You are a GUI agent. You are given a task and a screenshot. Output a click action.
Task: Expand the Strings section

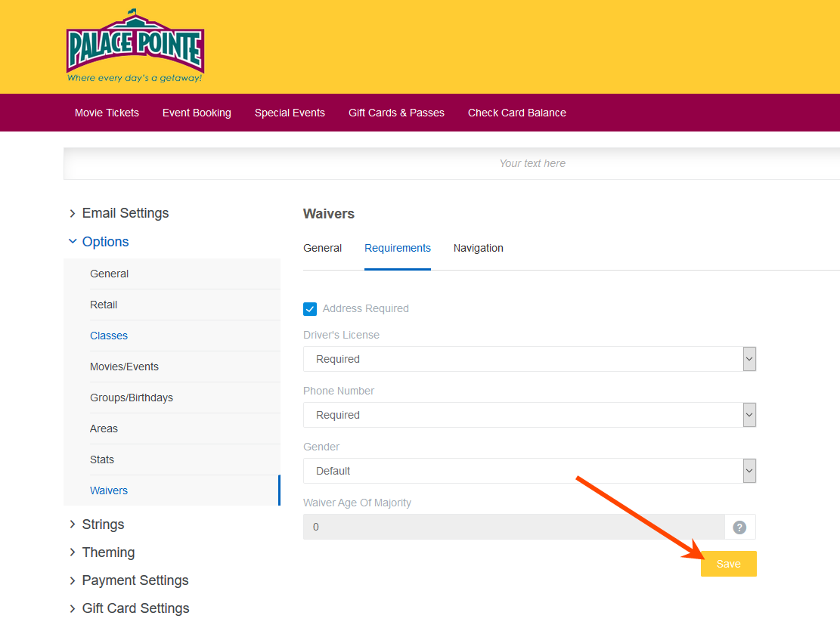[103, 524]
